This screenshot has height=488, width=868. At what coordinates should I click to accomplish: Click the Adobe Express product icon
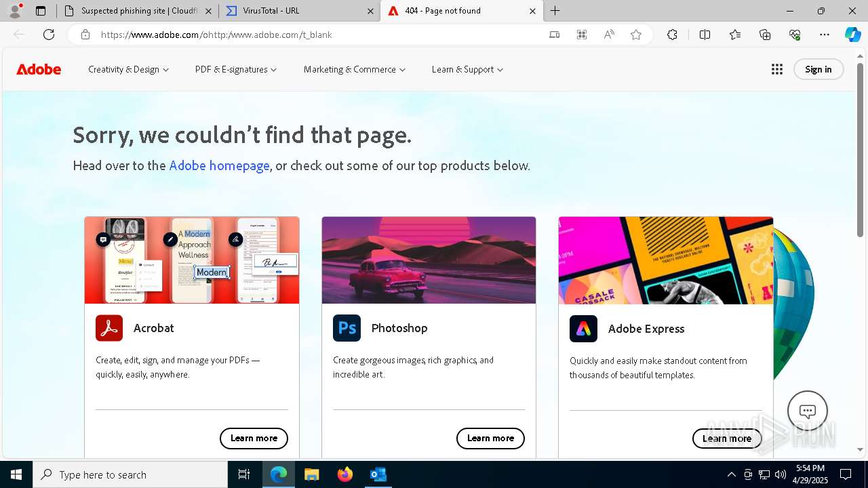(x=583, y=329)
